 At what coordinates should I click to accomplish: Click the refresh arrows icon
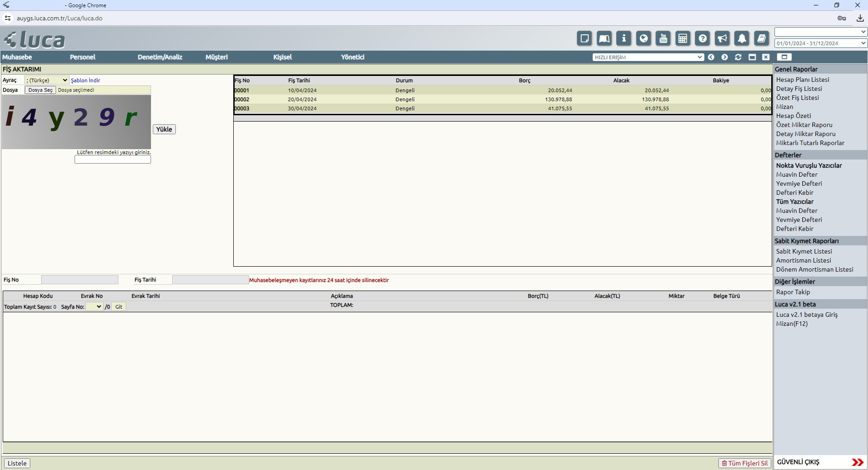click(x=738, y=57)
